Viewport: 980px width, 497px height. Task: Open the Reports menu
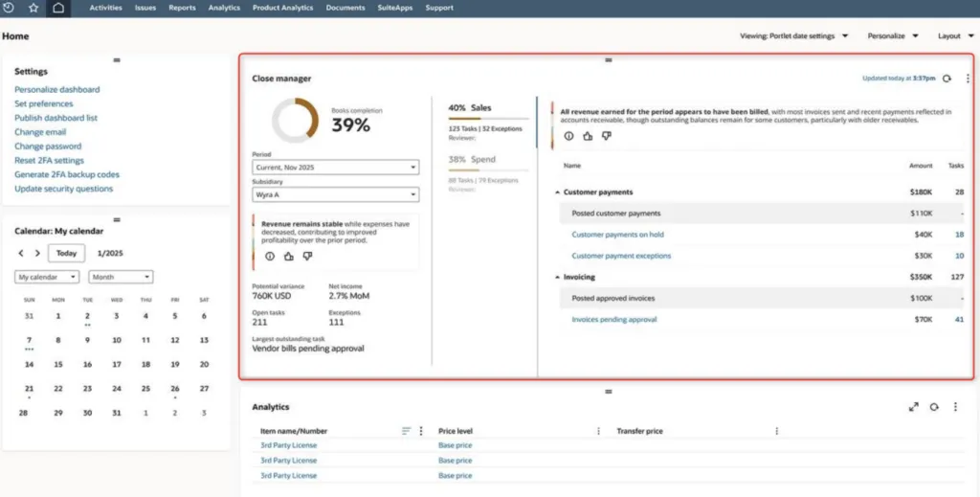click(x=182, y=8)
